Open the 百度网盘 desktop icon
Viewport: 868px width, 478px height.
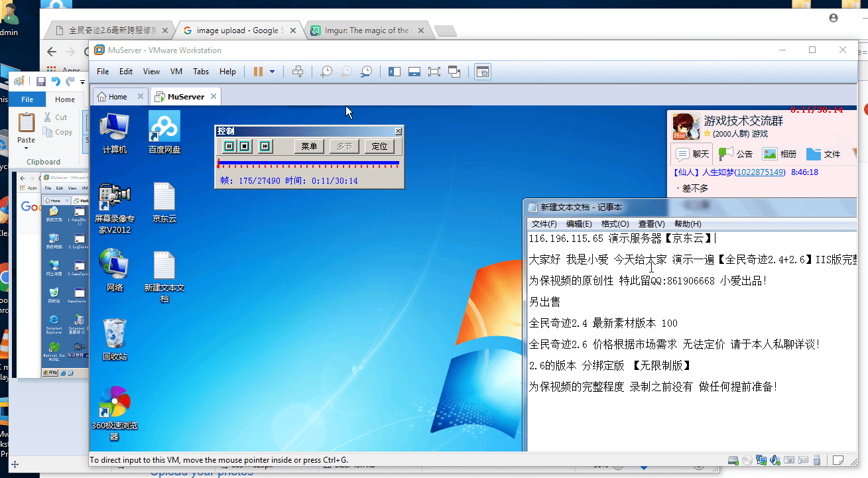pyautogui.click(x=164, y=133)
